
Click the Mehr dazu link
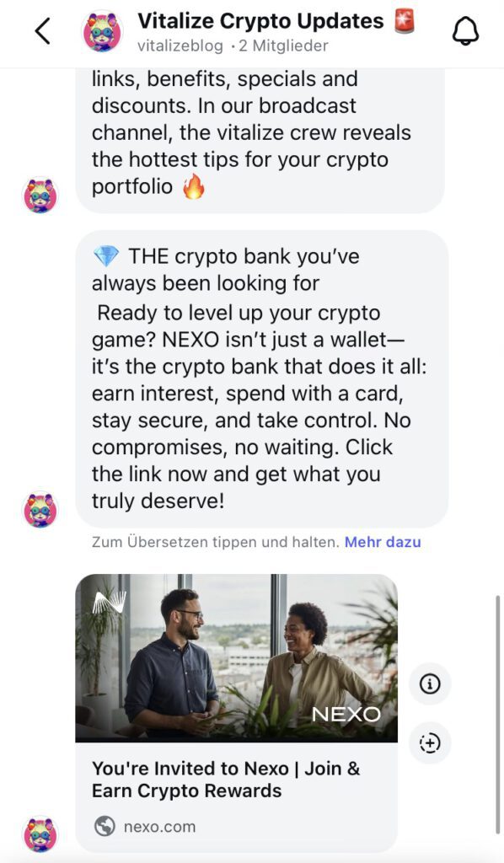383,542
